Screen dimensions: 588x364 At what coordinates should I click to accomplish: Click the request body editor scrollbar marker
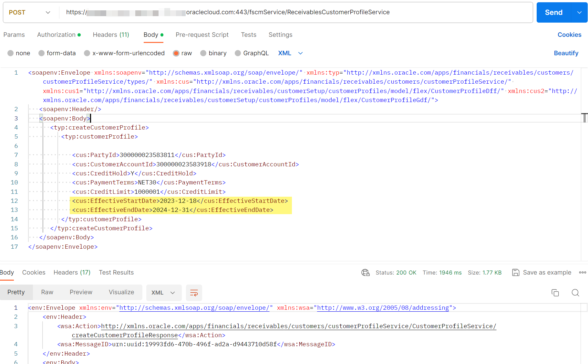[x=584, y=118]
